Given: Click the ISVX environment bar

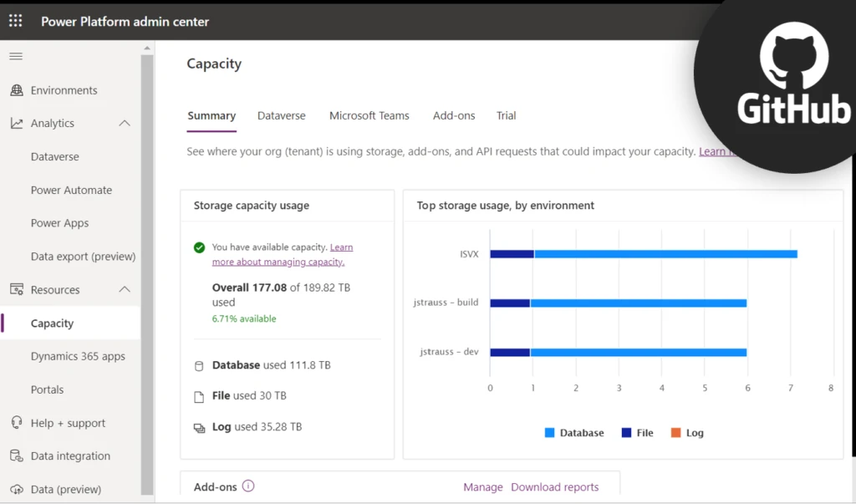Looking at the screenshot, I should coord(644,252).
